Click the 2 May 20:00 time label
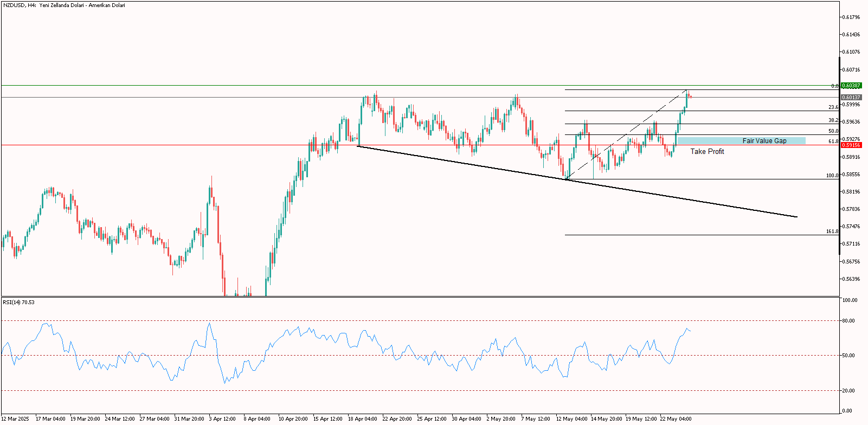Screen dimensions: 868x425 coord(501,419)
